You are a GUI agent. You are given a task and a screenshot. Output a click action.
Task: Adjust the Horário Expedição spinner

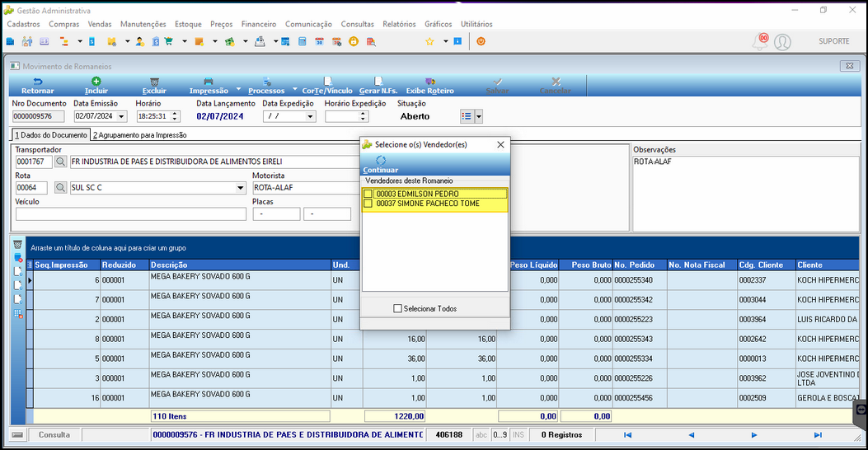[x=364, y=116]
